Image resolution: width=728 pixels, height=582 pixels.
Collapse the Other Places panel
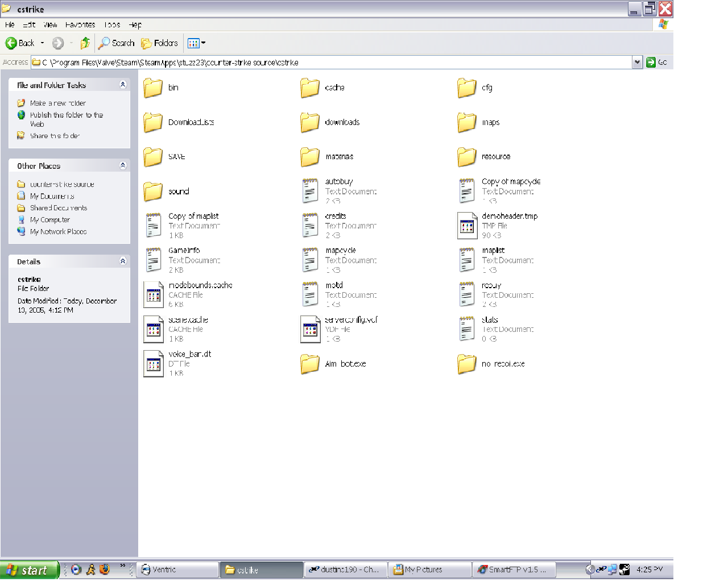click(x=122, y=165)
